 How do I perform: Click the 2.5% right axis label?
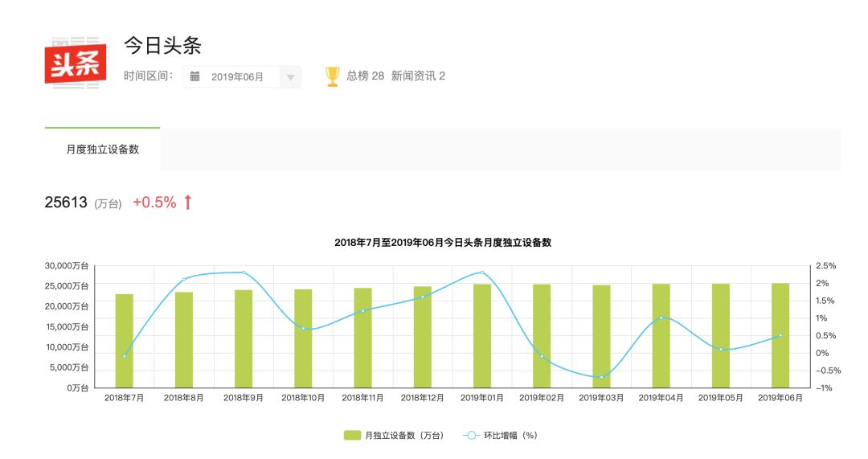pyautogui.click(x=826, y=266)
